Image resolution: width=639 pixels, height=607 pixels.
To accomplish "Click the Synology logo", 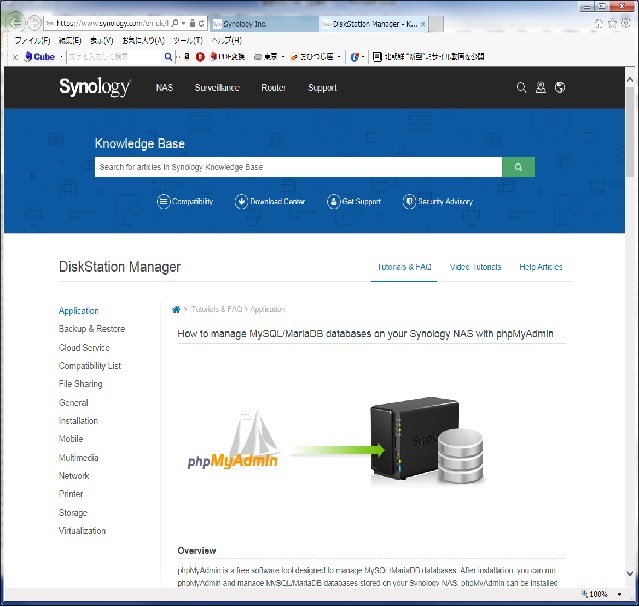I will click(95, 87).
